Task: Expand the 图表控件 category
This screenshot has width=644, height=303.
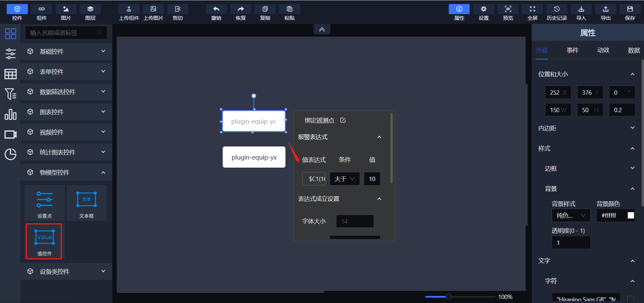Action: (66, 112)
